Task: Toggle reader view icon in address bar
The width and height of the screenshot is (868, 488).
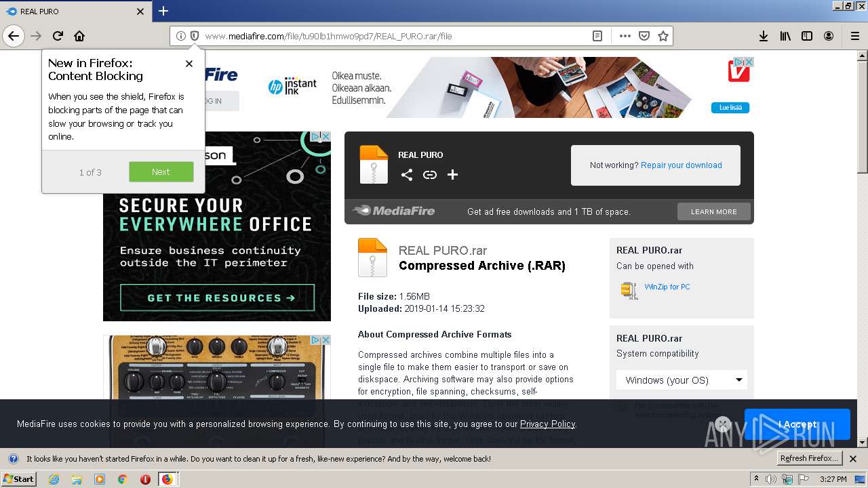Action: (x=597, y=36)
